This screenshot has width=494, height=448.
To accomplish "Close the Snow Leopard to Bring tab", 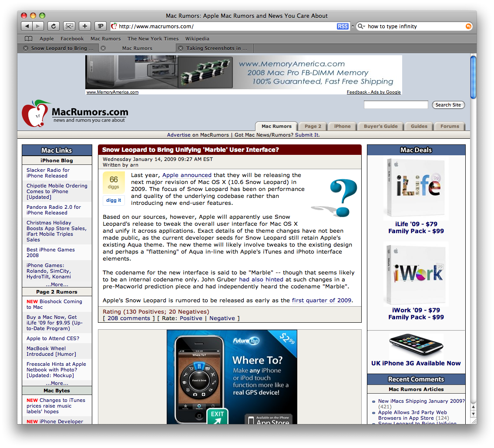I will point(26,48).
